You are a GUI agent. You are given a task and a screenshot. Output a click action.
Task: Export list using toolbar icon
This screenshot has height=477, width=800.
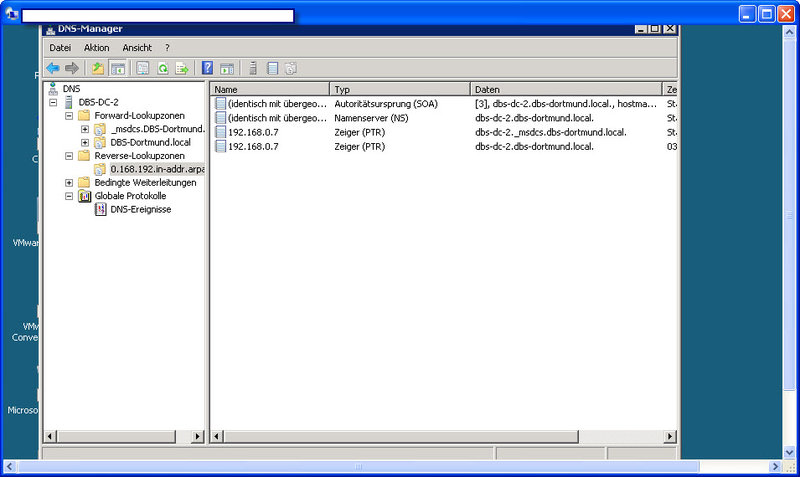182,68
